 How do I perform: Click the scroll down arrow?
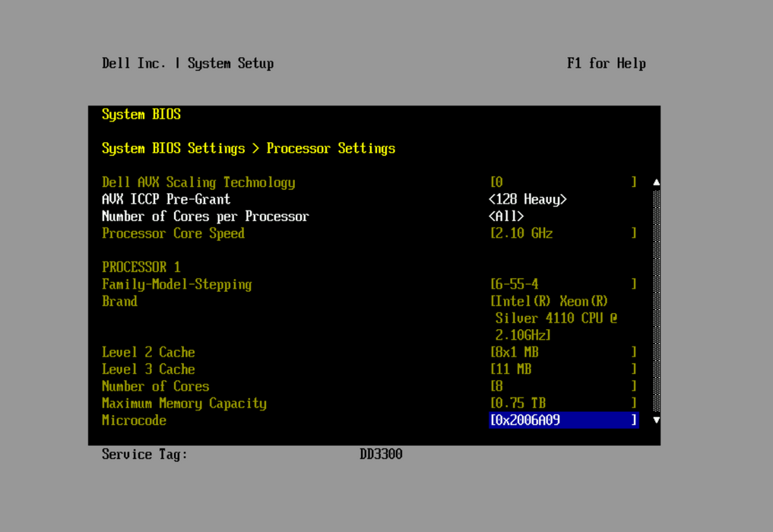click(656, 420)
